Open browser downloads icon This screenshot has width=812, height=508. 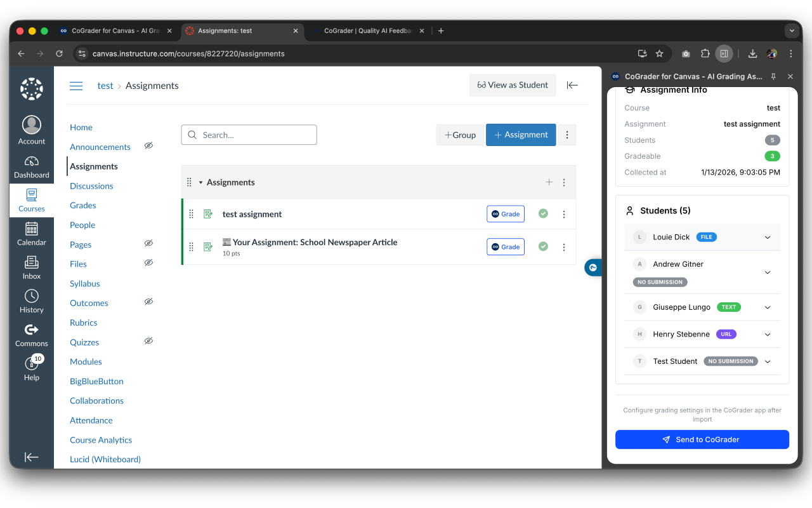click(752, 54)
